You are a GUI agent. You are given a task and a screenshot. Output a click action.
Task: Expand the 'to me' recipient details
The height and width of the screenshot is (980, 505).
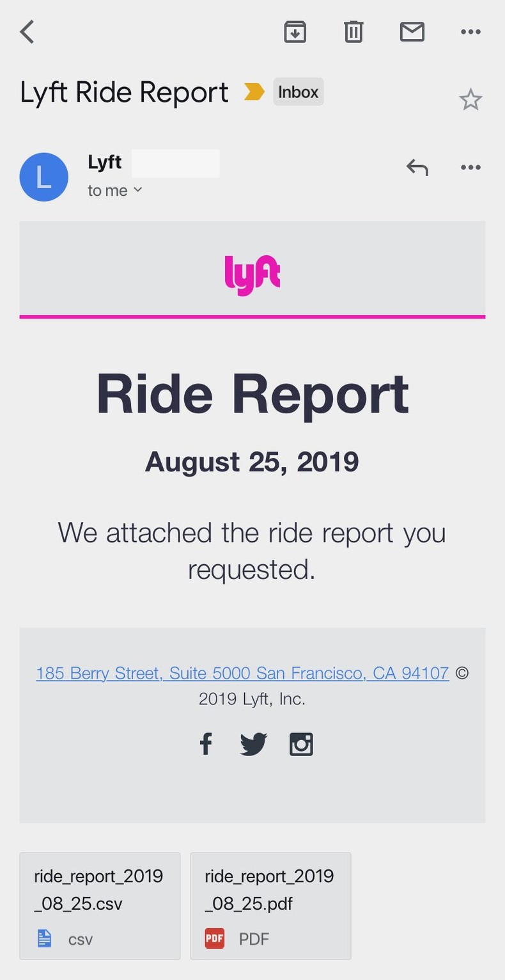pos(115,189)
